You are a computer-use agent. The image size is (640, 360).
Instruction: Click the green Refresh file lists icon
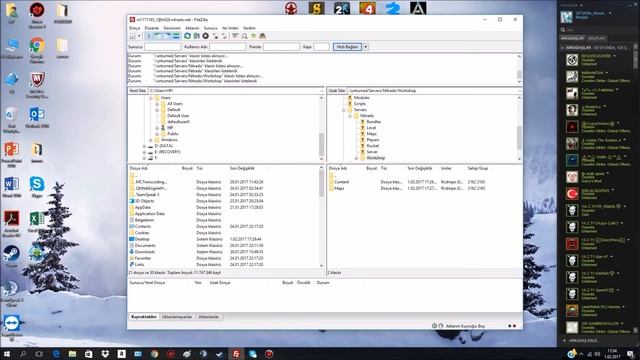point(187,36)
